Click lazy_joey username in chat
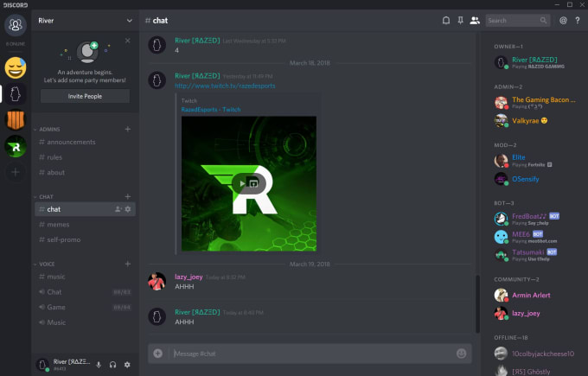Image resolution: width=588 pixels, height=376 pixels. pos(189,277)
